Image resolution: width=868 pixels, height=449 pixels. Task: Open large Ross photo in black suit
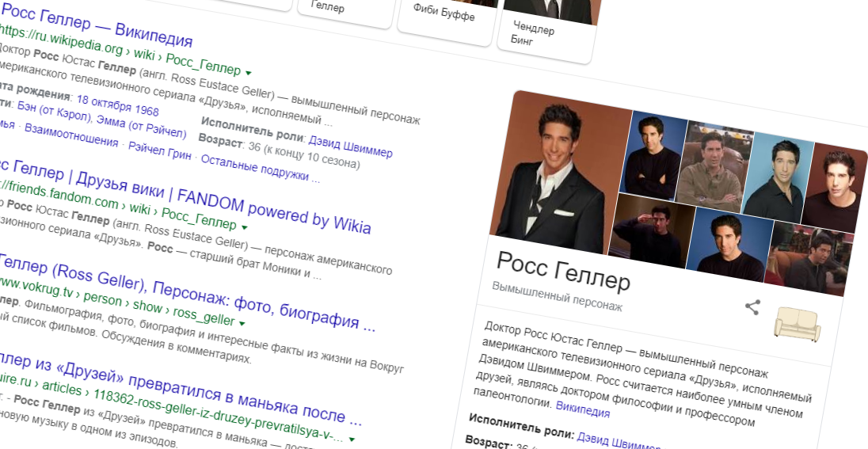(x=559, y=173)
